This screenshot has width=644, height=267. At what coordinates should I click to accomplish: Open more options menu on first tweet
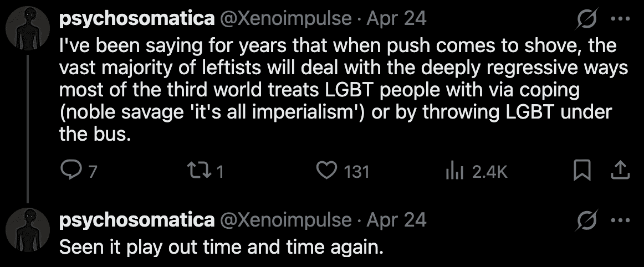(616, 19)
